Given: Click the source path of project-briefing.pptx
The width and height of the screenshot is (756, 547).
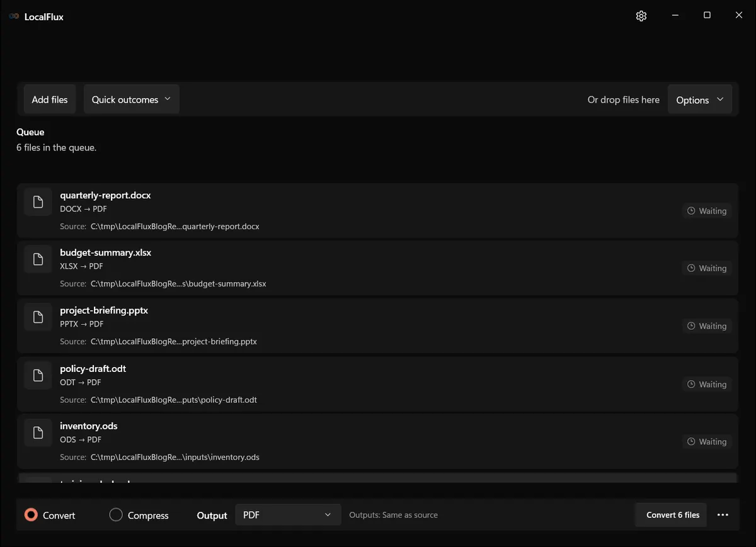Looking at the screenshot, I should click(x=174, y=342).
